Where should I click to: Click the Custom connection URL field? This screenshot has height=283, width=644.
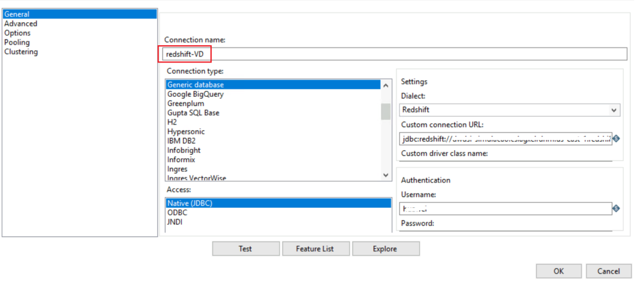pyautogui.click(x=506, y=139)
